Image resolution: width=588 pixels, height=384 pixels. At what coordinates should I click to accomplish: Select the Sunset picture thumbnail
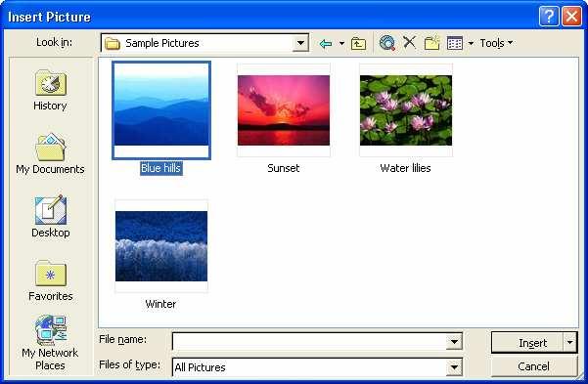point(284,110)
